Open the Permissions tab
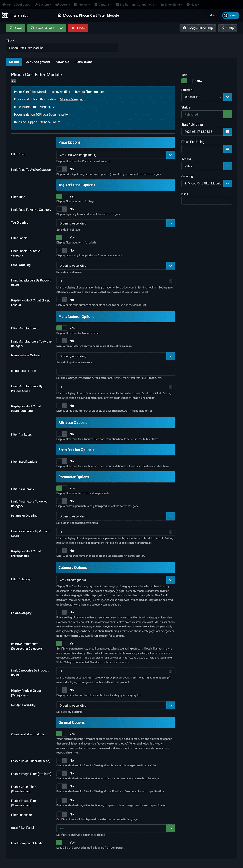 [x=84, y=62]
